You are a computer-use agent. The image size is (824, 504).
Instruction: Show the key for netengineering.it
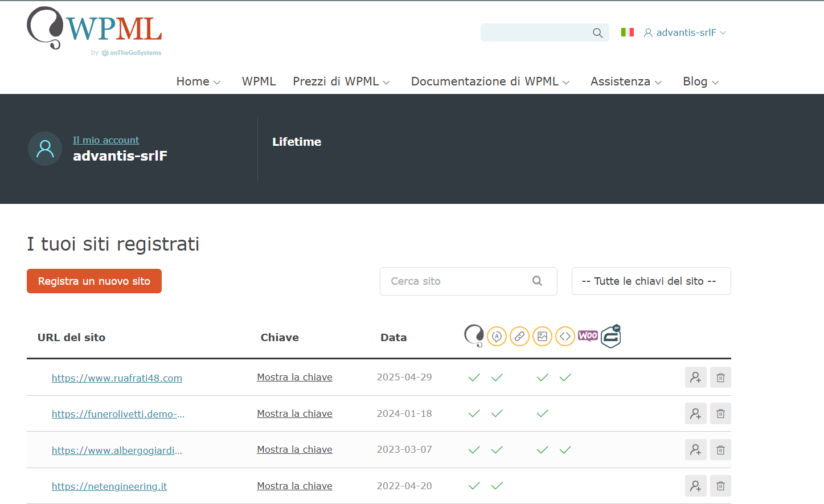[x=294, y=486]
